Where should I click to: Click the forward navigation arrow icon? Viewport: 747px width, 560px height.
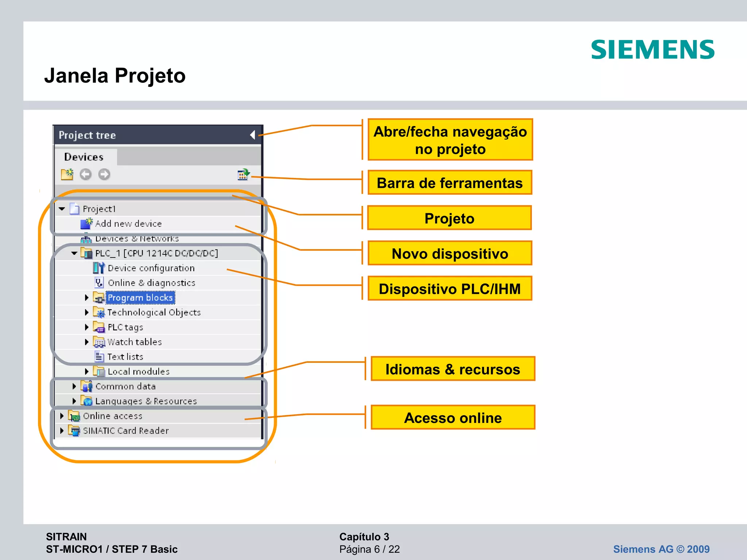104,174
